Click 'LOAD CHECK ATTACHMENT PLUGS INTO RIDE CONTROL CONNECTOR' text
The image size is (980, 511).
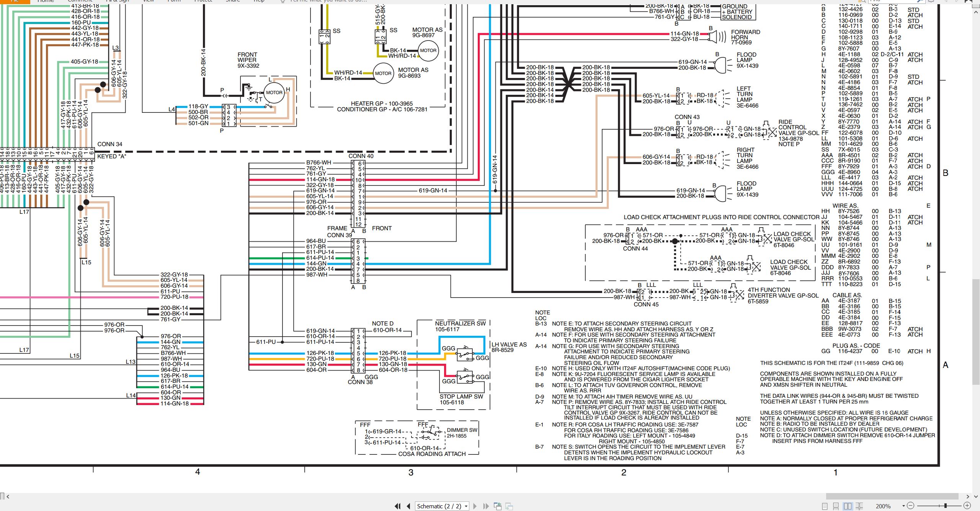(722, 217)
